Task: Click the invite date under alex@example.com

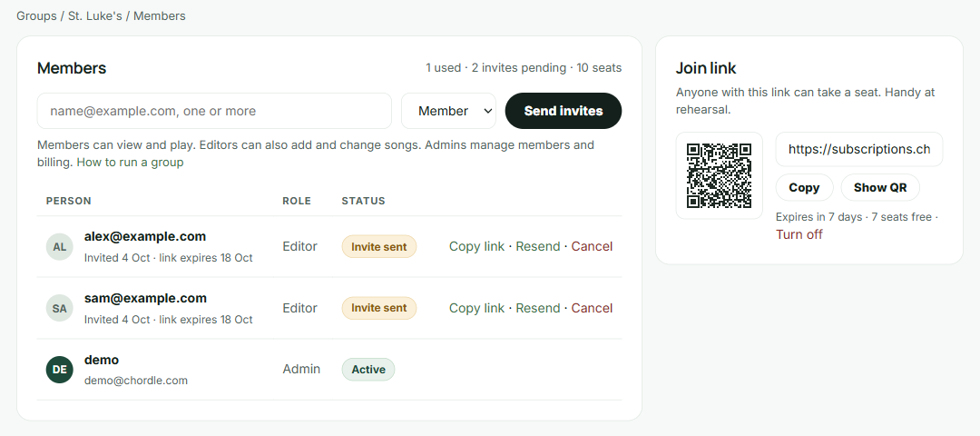Action: (117, 258)
